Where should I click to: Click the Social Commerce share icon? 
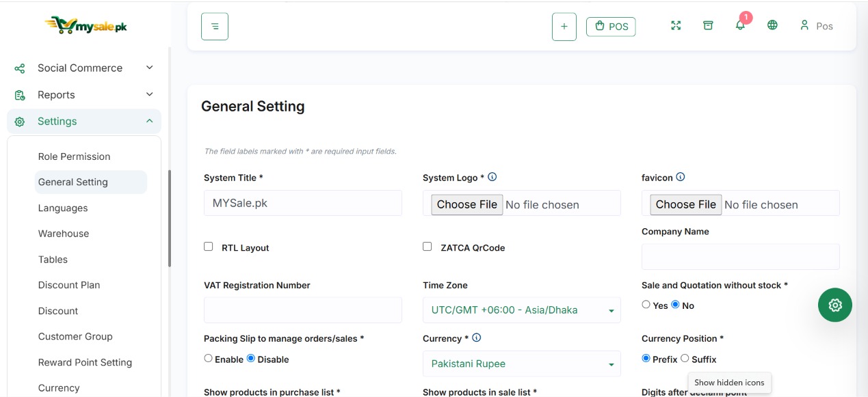(x=20, y=68)
